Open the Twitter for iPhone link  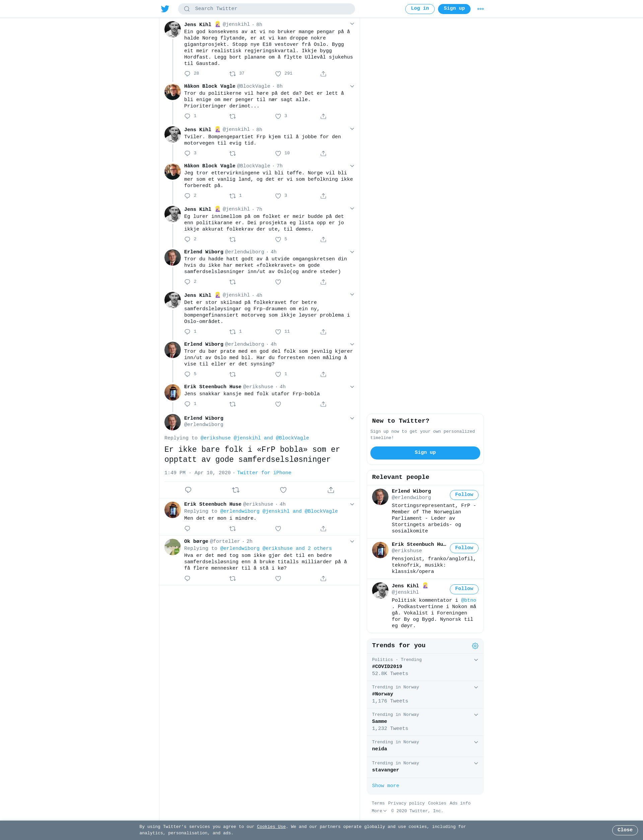tap(264, 473)
